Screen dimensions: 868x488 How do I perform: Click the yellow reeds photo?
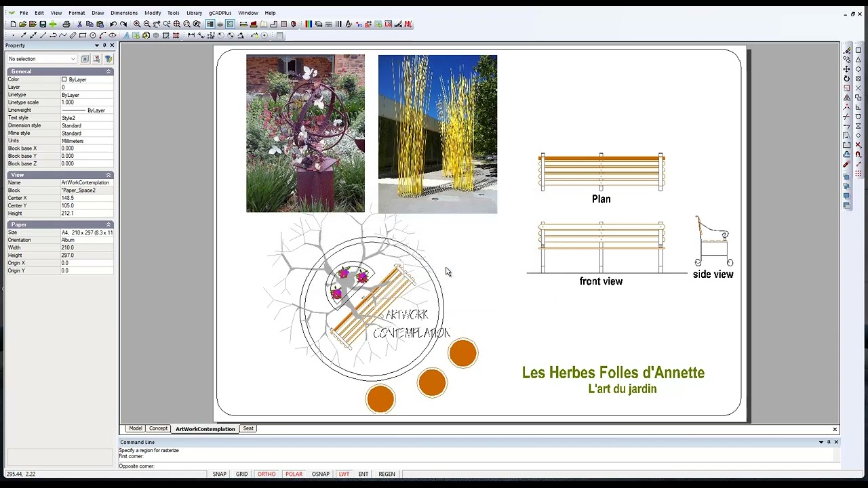coord(437,134)
